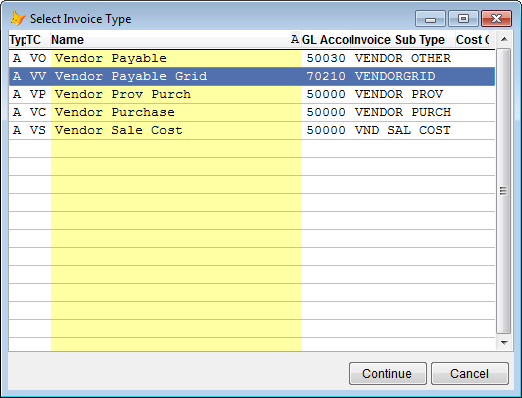Maximize the Select Invoice Type window

click(463, 19)
